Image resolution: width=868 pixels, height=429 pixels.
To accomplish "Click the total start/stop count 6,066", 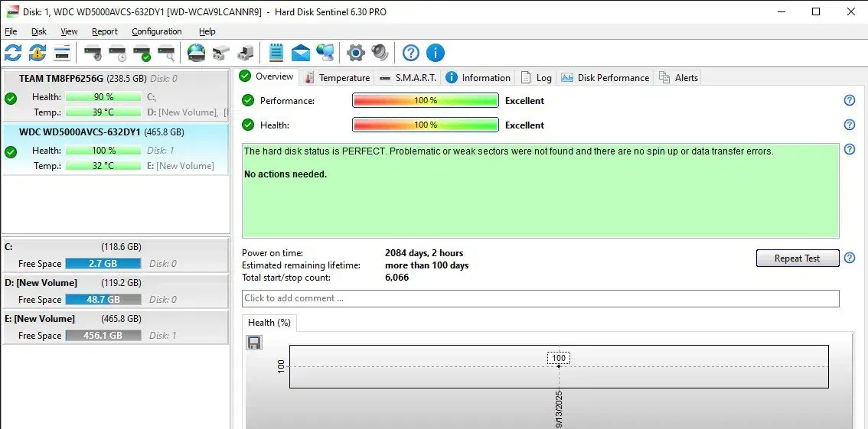I will (x=396, y=278).
